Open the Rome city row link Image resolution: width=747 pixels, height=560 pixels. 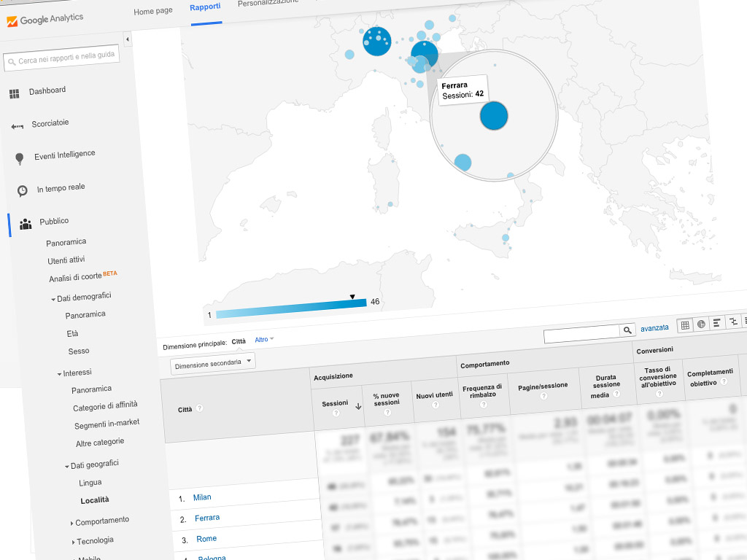206,539
